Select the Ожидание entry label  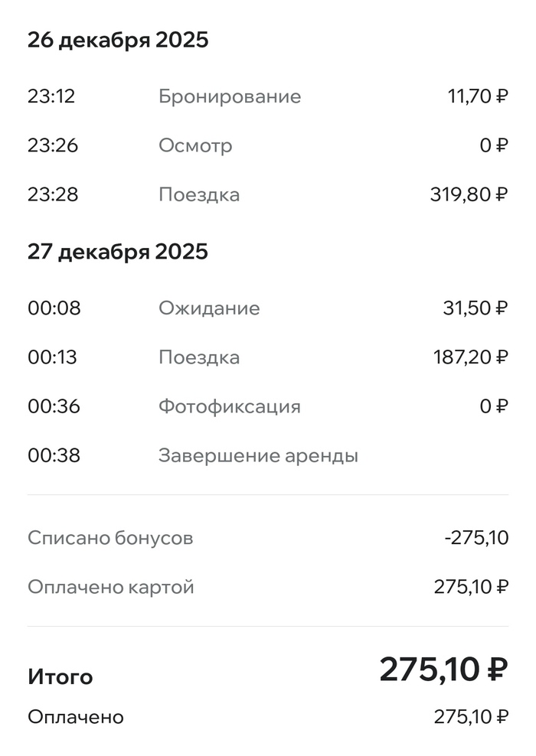pyautogui.click(x=209, y=308)
